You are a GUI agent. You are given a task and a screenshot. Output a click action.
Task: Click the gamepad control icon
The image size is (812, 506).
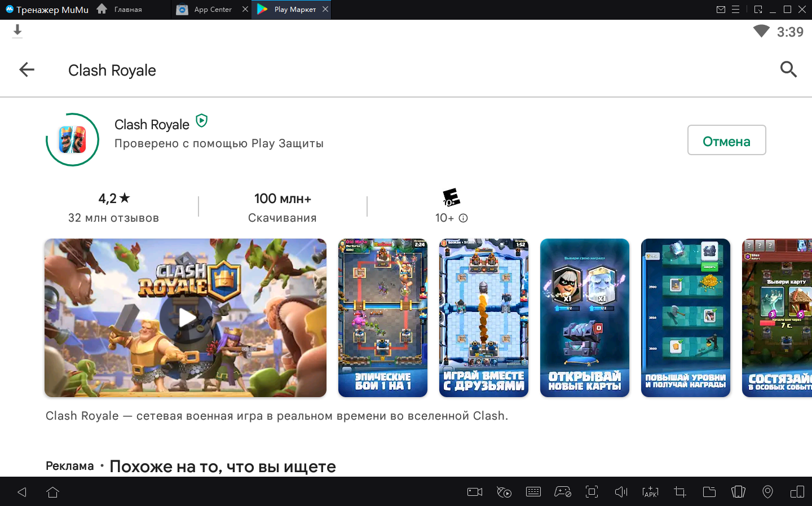562,492
